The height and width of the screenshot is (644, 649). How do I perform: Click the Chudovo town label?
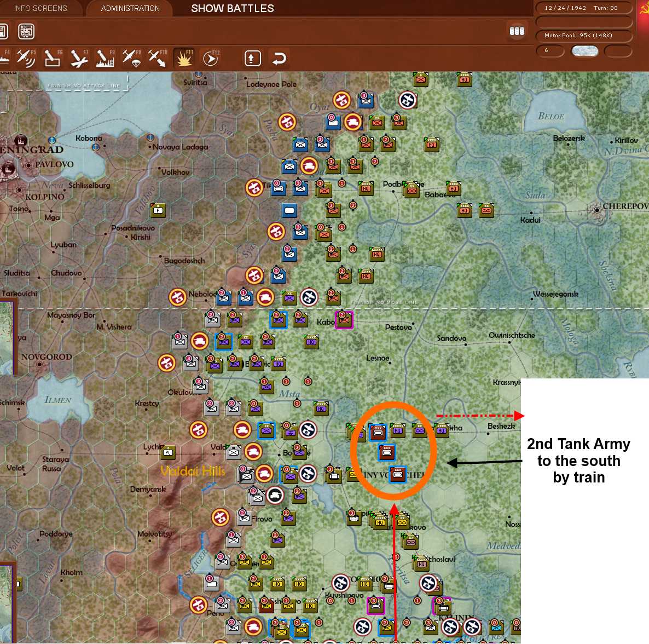pyautogui.click(x=66, y=273)
